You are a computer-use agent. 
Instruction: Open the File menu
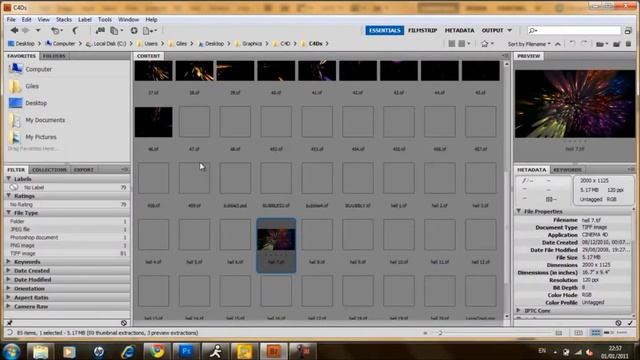pos(11,20)
